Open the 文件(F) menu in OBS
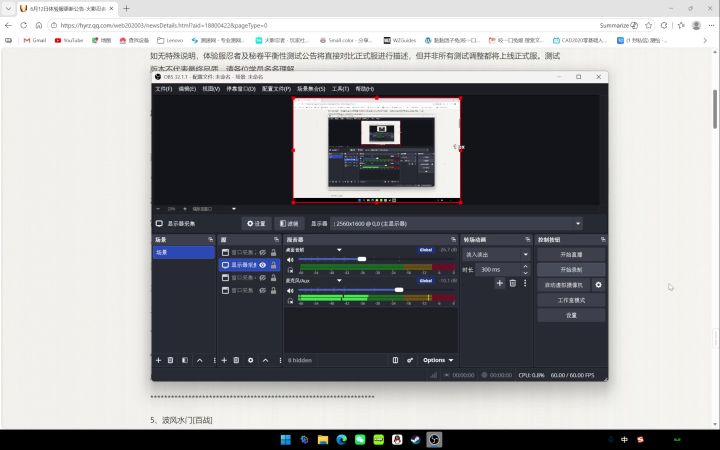The width and height of the screenshot is (720, 450). (x=163, y=89)
